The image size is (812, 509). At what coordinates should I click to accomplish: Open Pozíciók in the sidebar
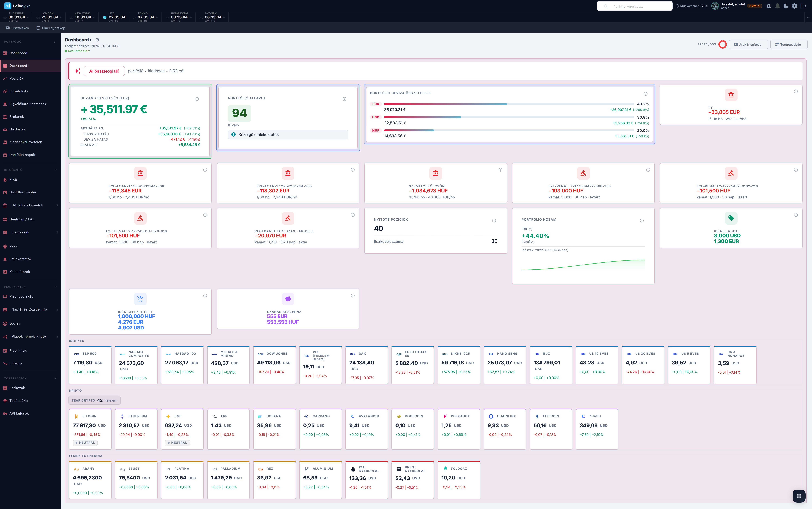click(30, 78)
